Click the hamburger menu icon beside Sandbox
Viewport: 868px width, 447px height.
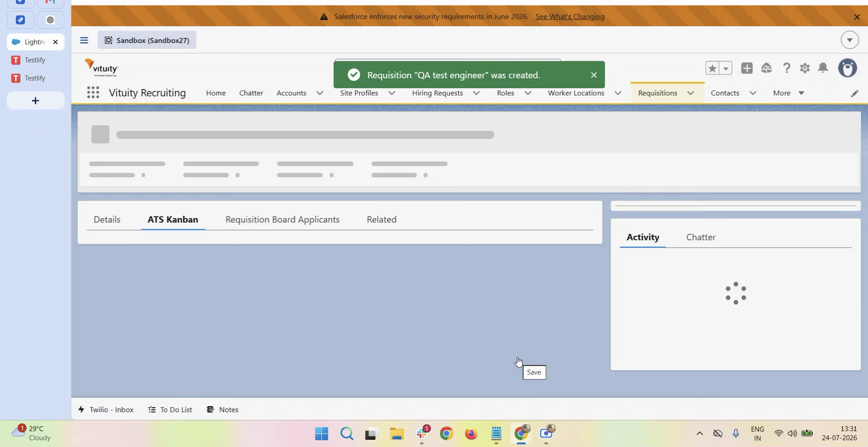[84, 40]
